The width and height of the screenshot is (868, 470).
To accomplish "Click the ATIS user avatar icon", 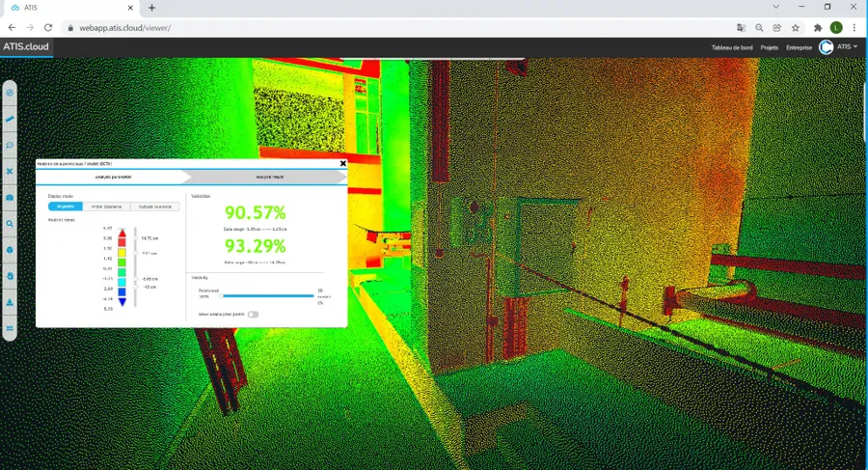I will tap(826, 47).
